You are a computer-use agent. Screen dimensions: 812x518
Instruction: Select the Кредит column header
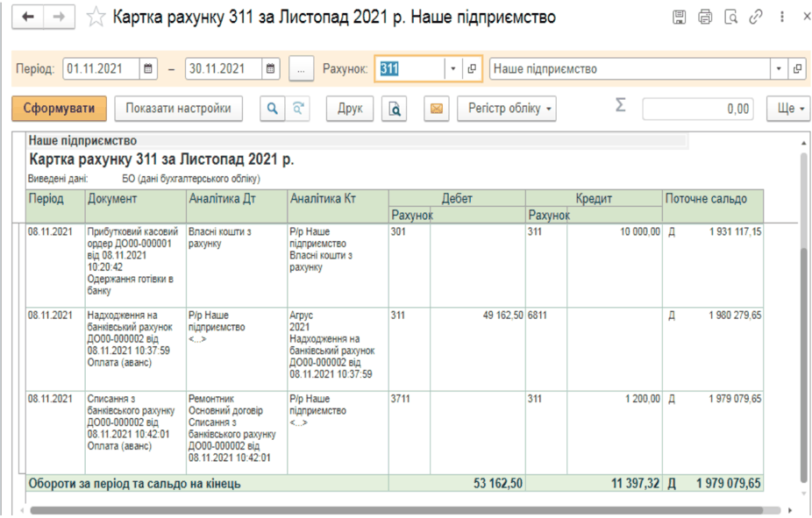coord(594,198)
